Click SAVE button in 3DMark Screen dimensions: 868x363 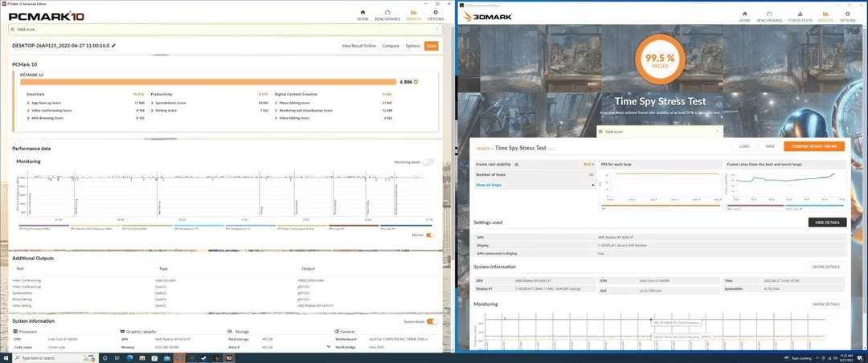coord(770,147)
